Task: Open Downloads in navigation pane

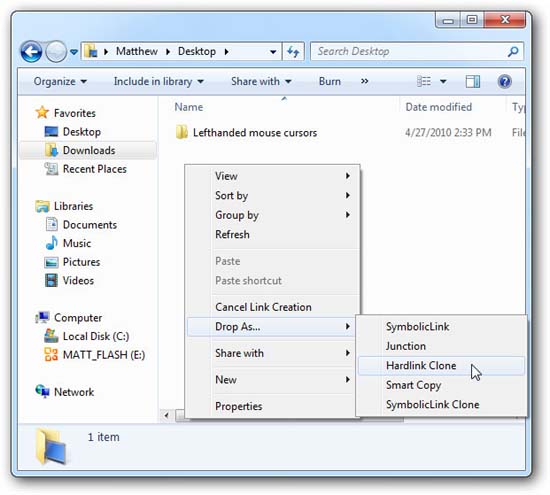Action: tap(89, 150)
